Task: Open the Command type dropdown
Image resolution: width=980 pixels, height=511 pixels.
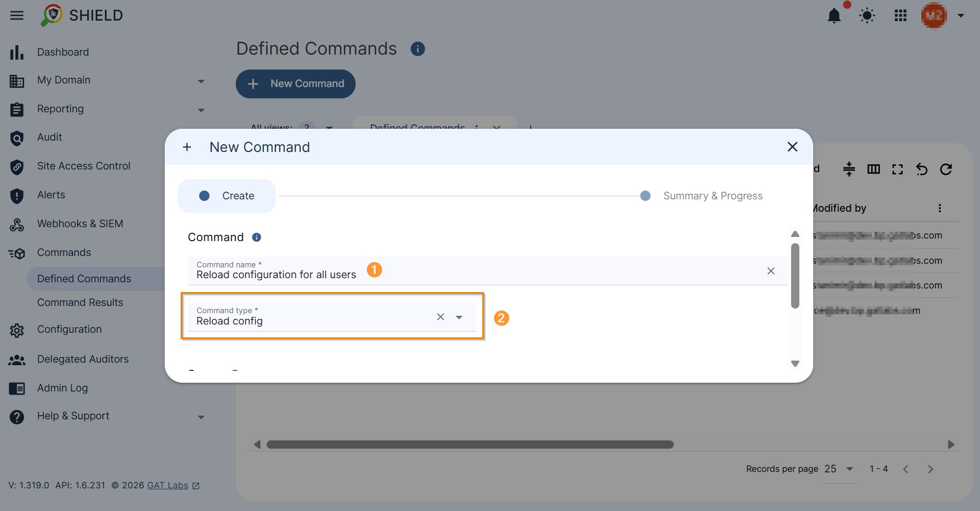Action: pos(459,317)
